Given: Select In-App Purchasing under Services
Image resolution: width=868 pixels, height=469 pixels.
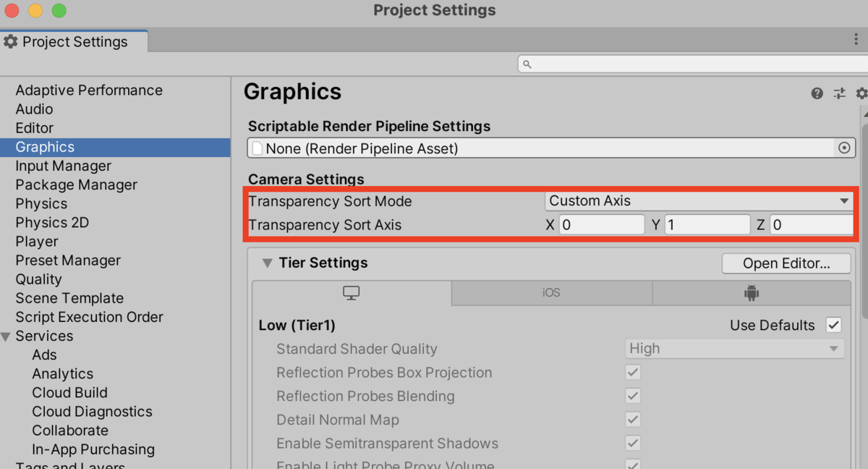Looking at the screenshot, I should (93, 449).
